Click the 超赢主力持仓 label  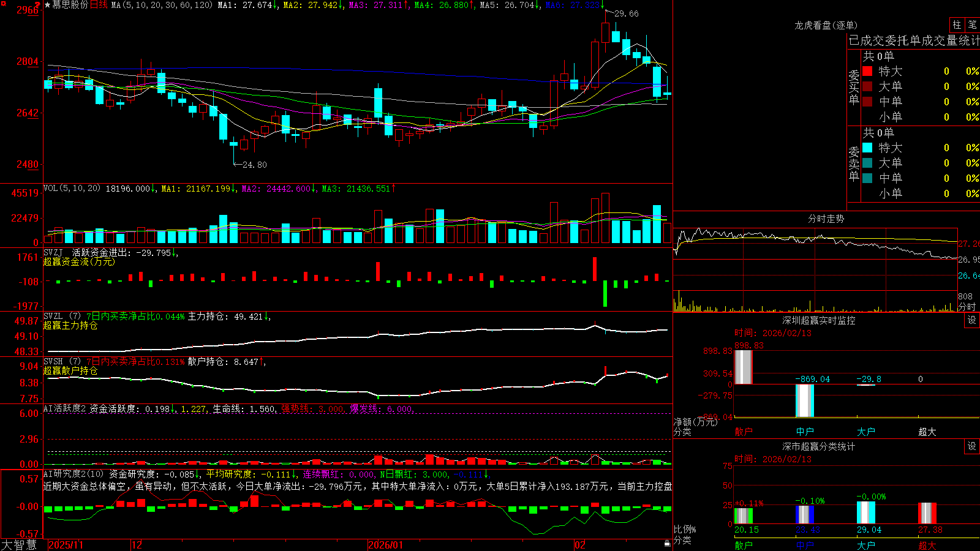pyautogui.click(x=70, y=325)
